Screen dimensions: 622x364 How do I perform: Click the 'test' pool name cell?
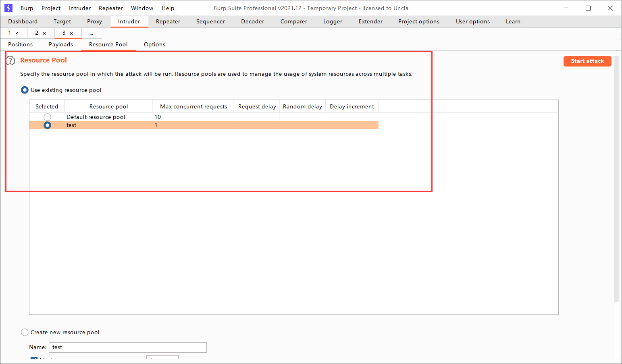tap(71, 125)
